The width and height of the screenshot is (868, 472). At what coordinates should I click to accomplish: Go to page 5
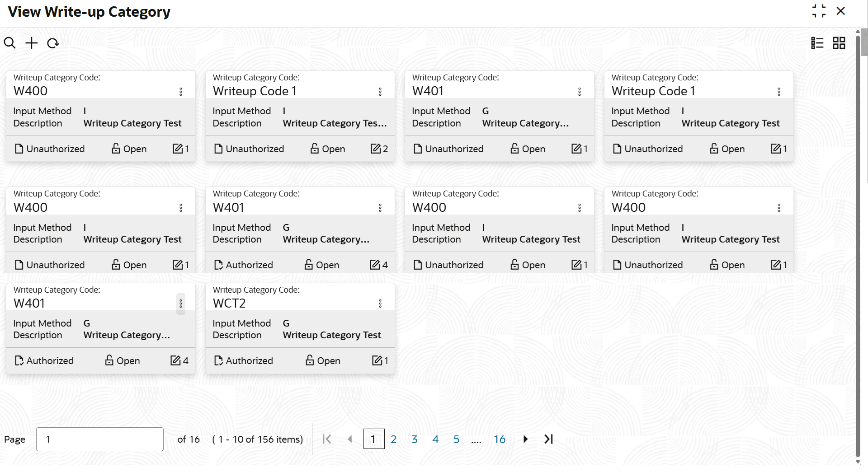(457, 439)
